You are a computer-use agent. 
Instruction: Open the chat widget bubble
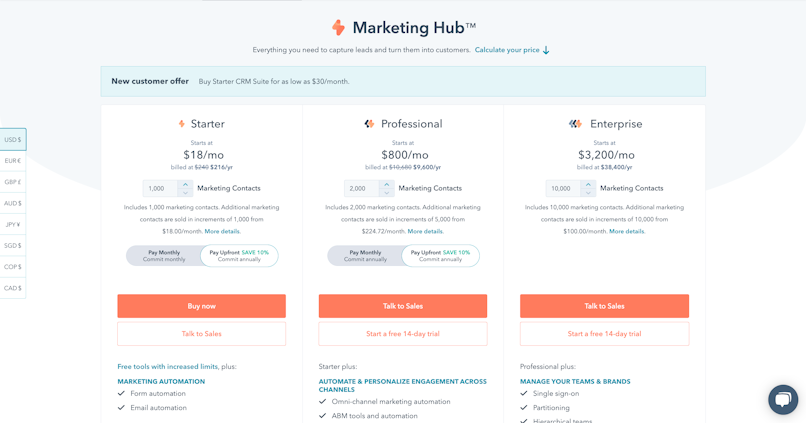[783, 399]
